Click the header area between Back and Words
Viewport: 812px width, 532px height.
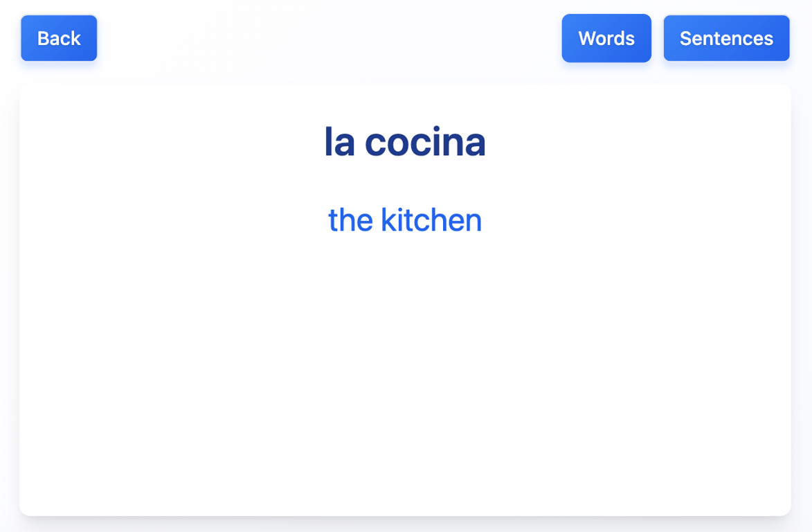pos(318,38)
